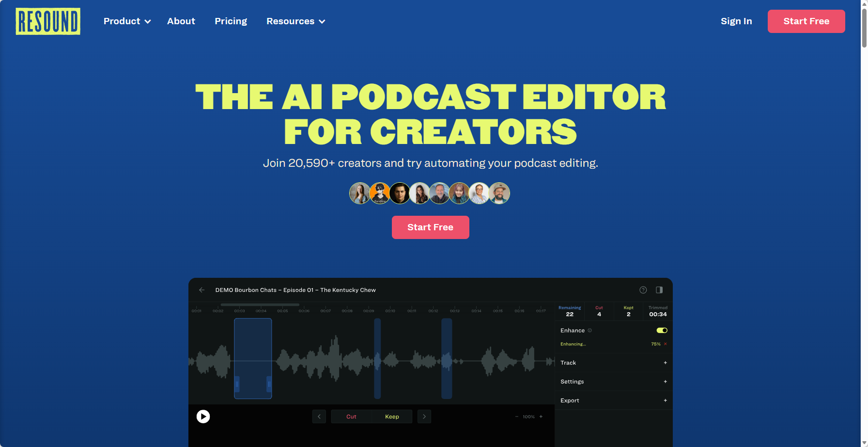
Task: Open the help question mark icon
Action: 643,290
